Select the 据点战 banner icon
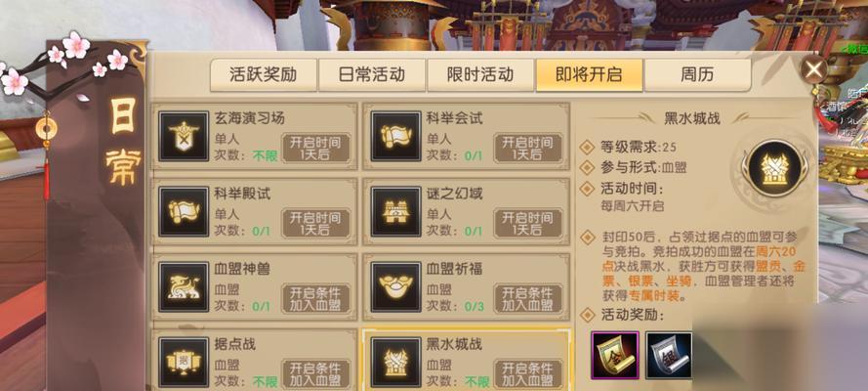Viewport: 868px width, 391px height. [x=184, y=363]
